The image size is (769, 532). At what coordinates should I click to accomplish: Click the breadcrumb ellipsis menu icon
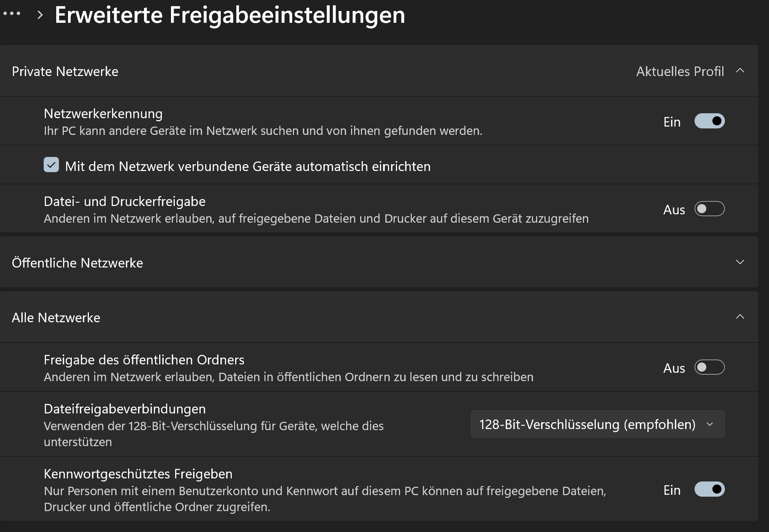point(12,14)
